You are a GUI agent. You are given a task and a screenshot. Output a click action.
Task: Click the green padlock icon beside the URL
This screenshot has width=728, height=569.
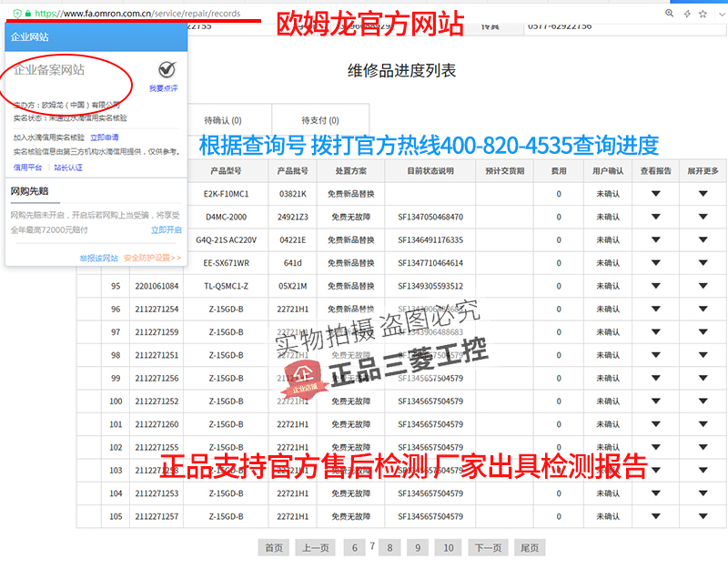[x=28, y=14]
